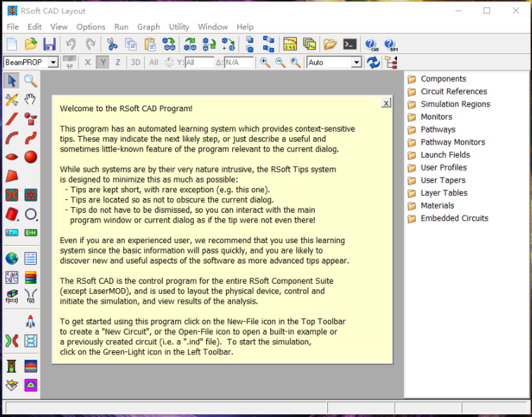Viewport: 532px width, 417px height.
Task: Click the Cut scissors icon
Action: (x=112, y=44)
